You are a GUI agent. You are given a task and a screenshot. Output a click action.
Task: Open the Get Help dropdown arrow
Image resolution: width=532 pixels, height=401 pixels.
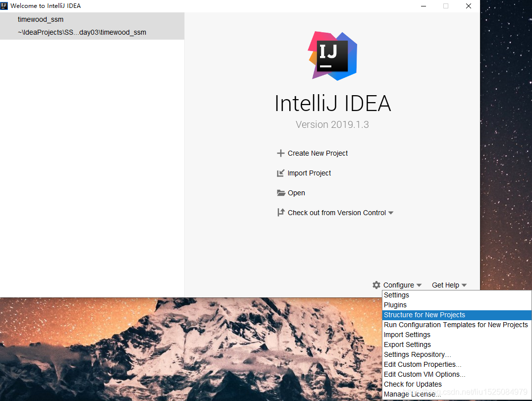coord(464,285)
